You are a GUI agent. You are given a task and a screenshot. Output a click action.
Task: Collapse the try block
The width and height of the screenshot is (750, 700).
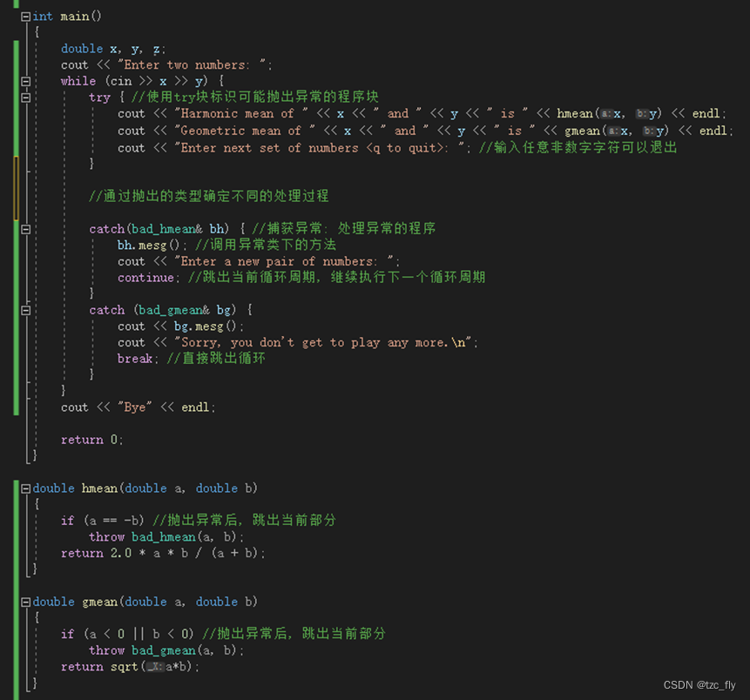point(26,98)
